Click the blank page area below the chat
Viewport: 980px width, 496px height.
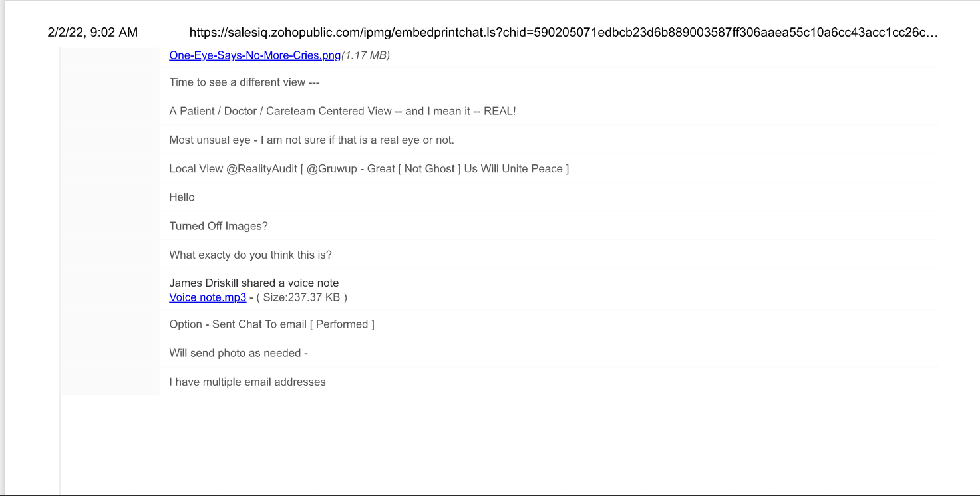[x=519, y=444]
